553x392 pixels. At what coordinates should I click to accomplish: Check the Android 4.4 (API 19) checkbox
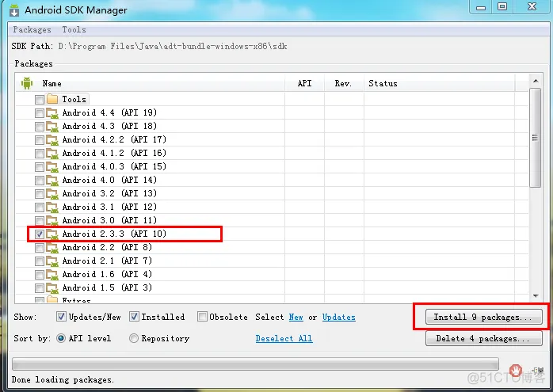pyautogui.click(x=40, y=112)
